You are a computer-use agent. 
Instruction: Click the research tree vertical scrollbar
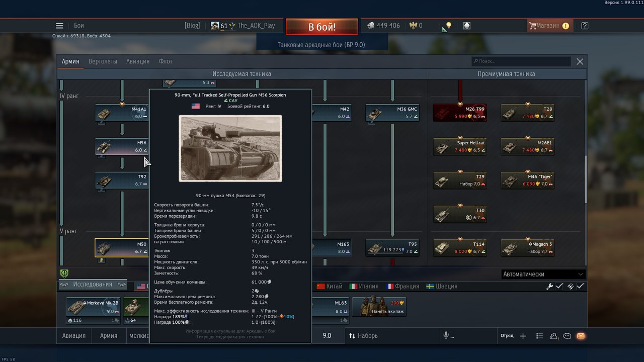(585, 179)
